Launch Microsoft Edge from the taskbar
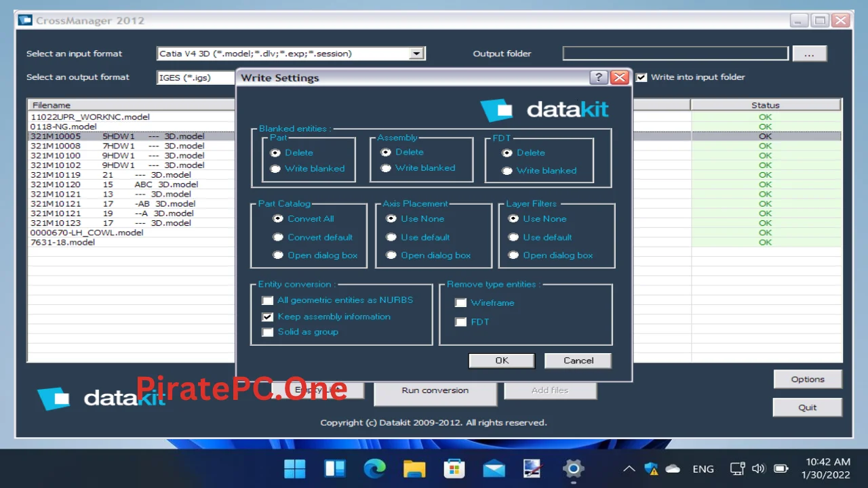Image resolution: width=868 pixels, height=488 pixels. point(374,468)
